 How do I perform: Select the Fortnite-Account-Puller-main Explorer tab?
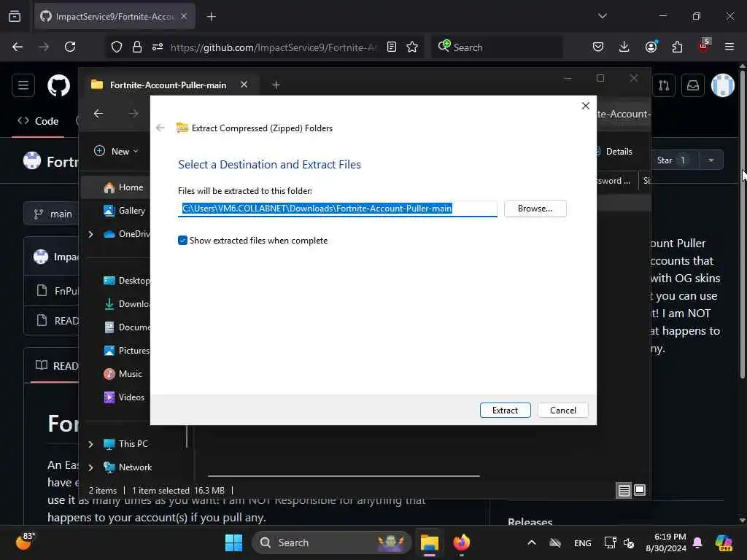point(168,85)
